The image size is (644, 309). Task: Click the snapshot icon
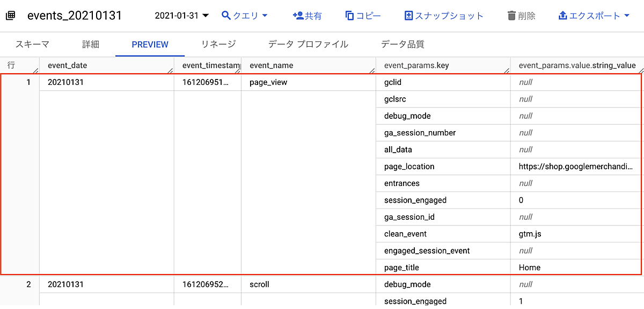[408, 16]
